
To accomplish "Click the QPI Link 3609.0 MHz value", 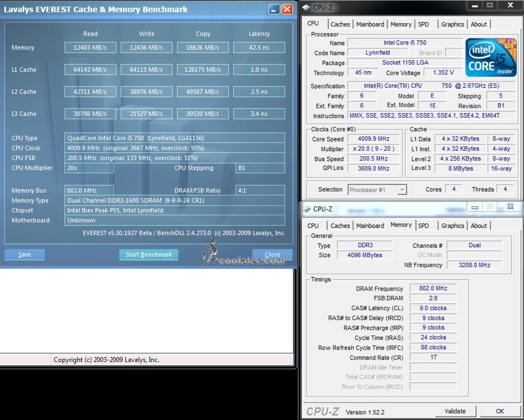I will tap(373, 168).
